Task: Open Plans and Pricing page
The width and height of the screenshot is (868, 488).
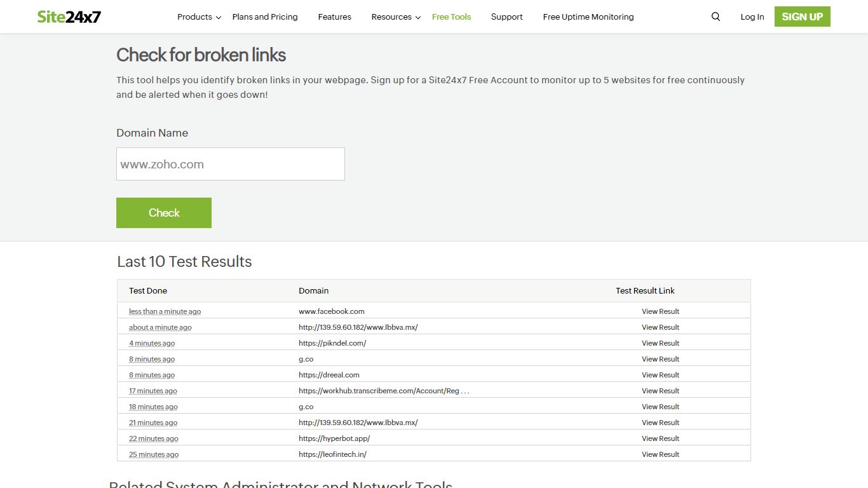Action: tap(265, 17)
